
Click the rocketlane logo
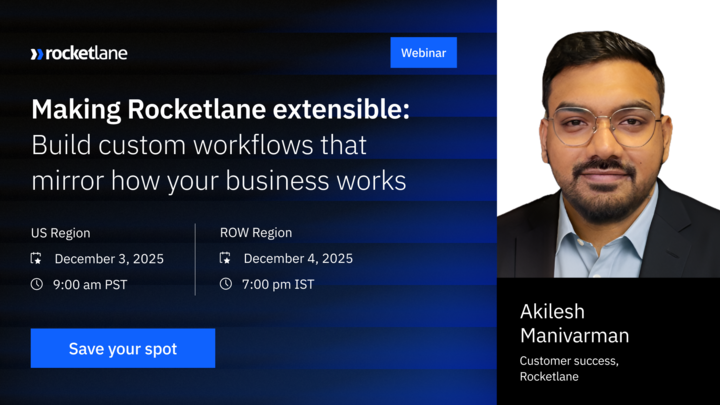pyautogui.click(x=79, y=53)
